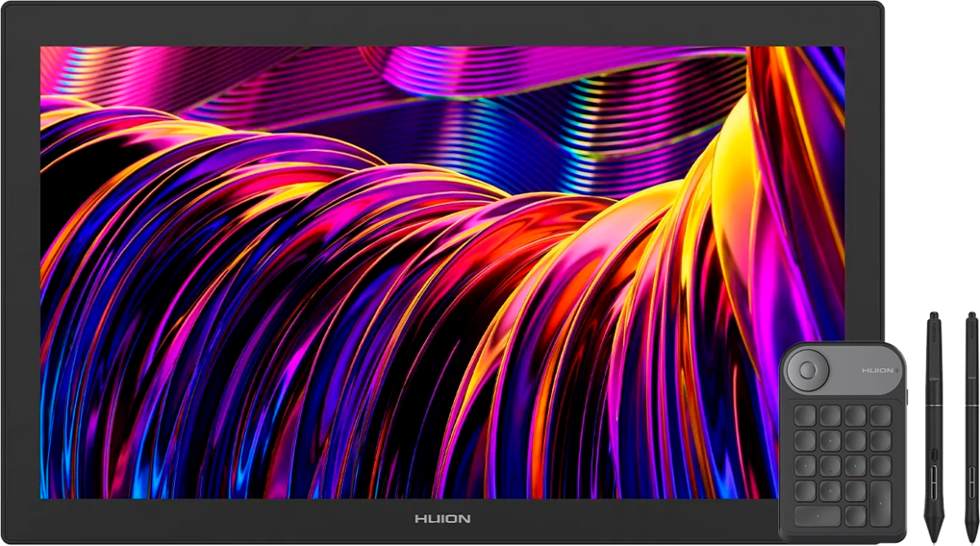
Task: Click the left pen's long side button
Action: (933, 477)
